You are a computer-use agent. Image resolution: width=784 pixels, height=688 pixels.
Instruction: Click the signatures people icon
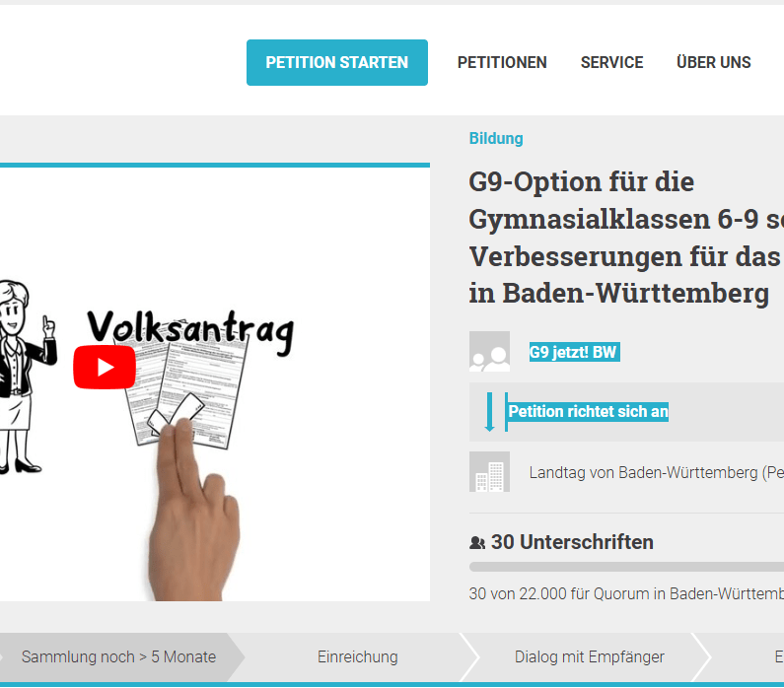point(477,542)
